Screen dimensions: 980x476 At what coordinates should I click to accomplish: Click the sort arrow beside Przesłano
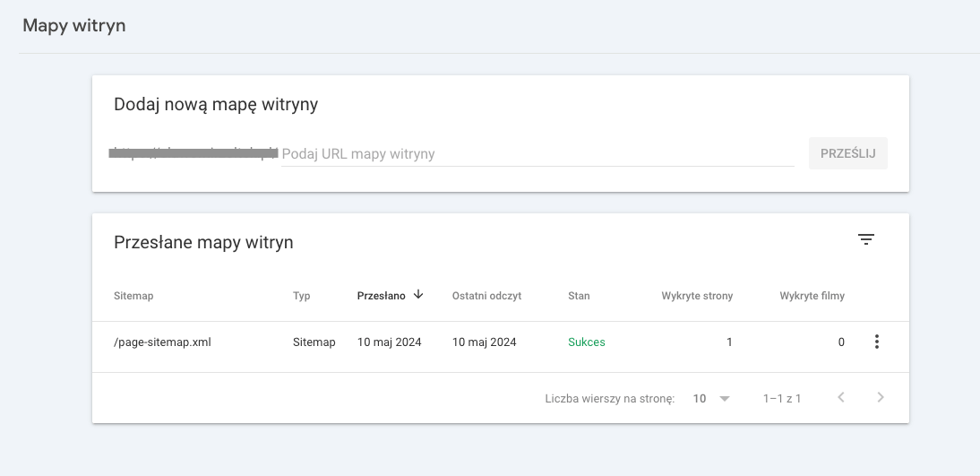[418, 295]
